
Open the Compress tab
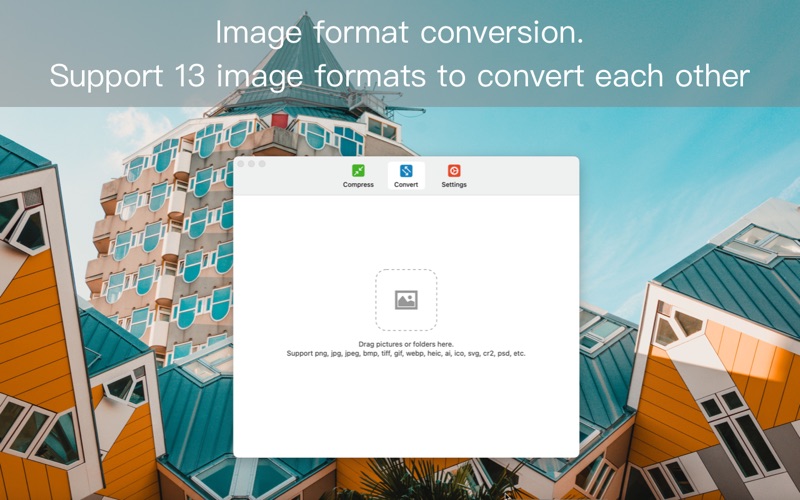tap(358, 176)
